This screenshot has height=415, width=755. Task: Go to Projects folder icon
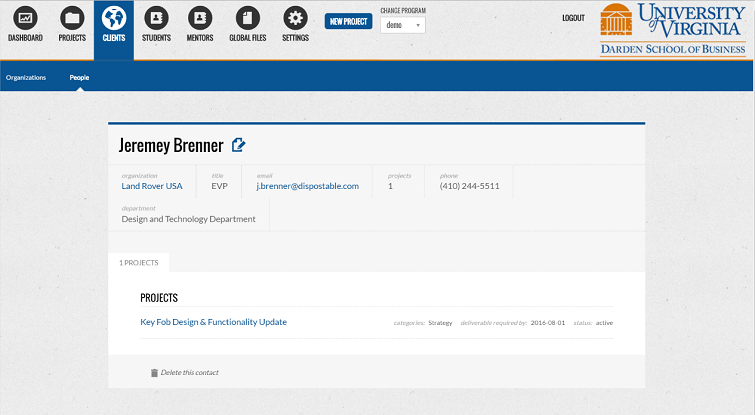[x=72, y=19]
